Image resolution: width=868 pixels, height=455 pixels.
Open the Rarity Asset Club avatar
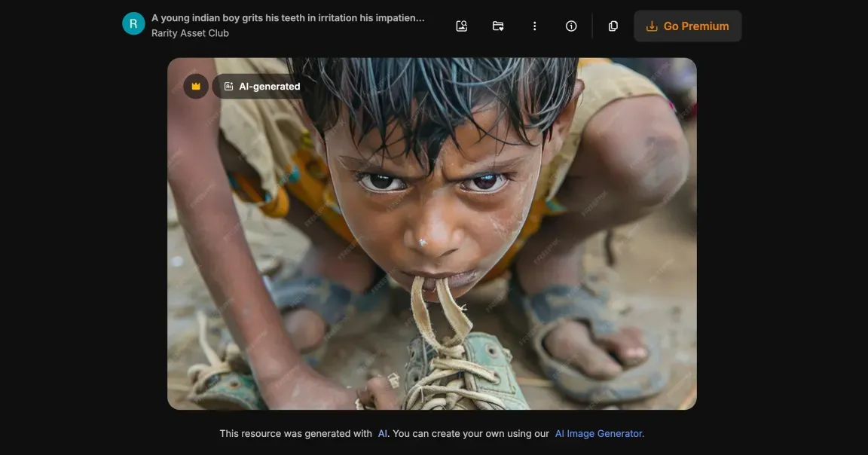point(133,24)
